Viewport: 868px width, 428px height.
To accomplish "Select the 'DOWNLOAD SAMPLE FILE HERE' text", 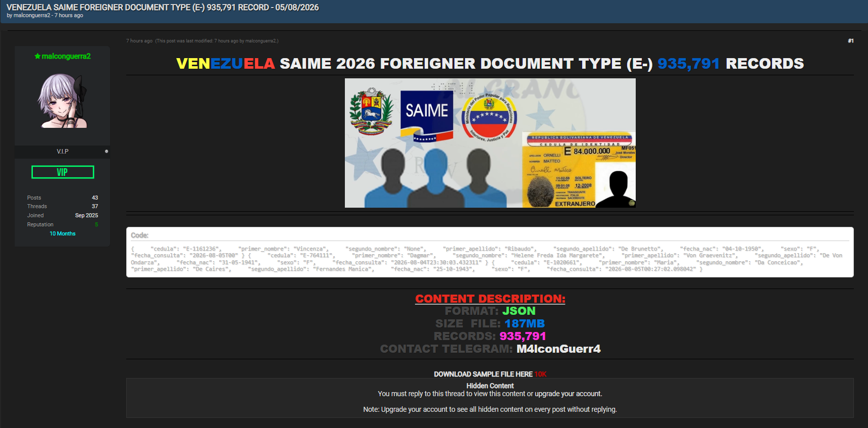I will point(483,374).
